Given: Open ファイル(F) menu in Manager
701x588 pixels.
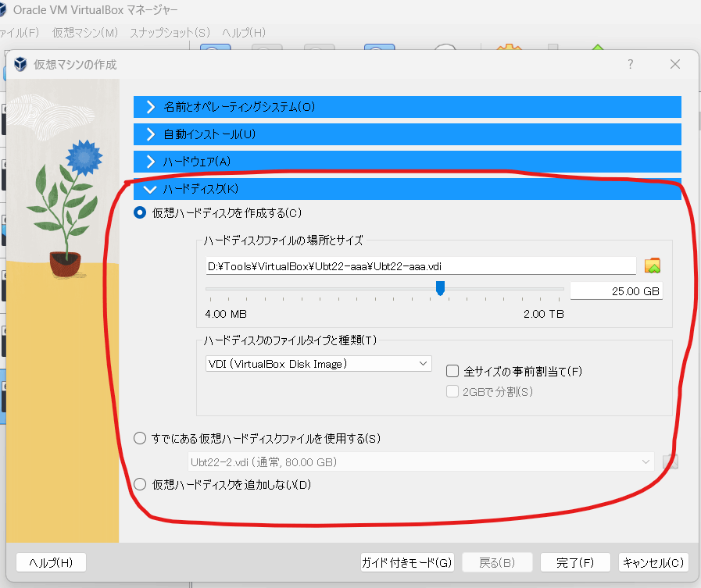Looking at the screenshot, I should [x=20, y=33].
